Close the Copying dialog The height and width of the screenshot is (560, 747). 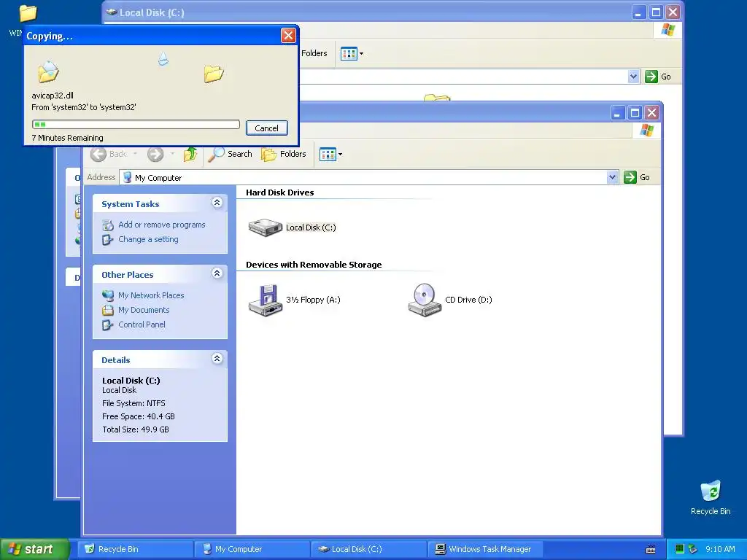[x=288, y=35]
